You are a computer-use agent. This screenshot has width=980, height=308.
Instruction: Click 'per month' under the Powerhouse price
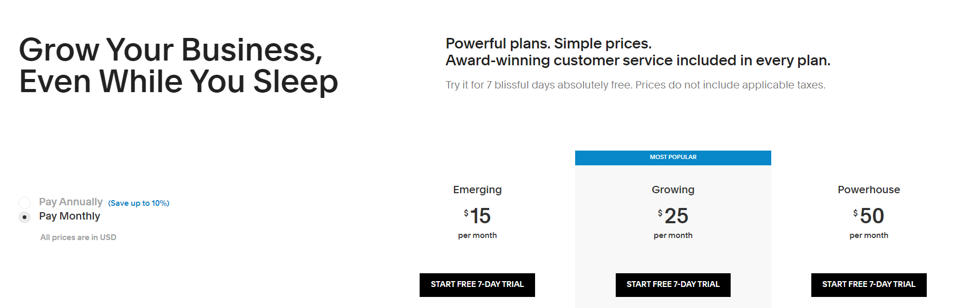tap(868, 235)
